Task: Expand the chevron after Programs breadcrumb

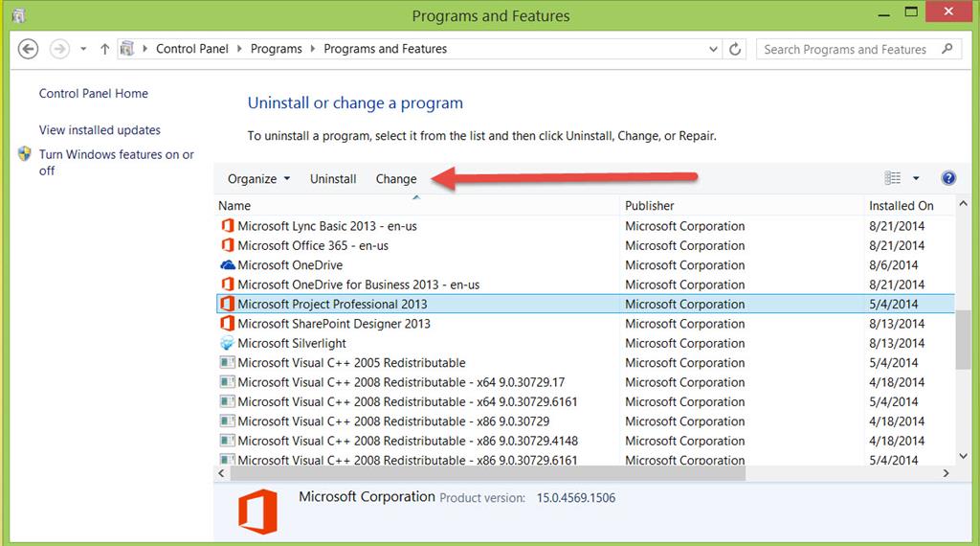Action: (x=313, y=49)
